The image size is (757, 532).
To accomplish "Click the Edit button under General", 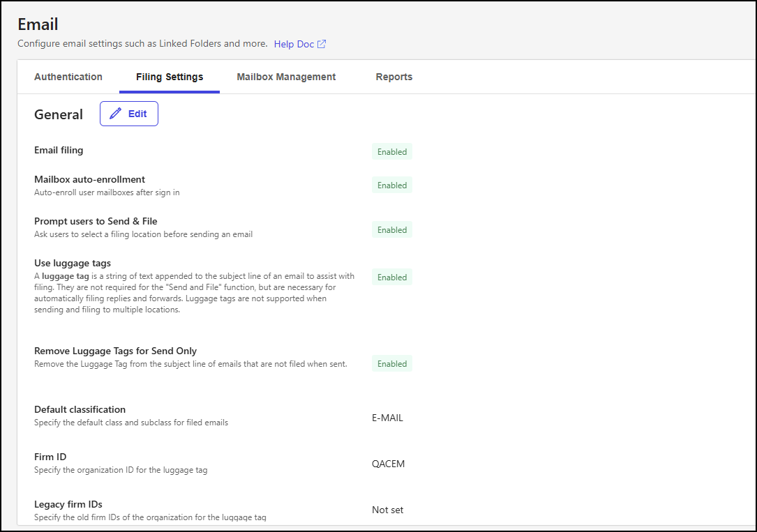I will tap(129, 113).
